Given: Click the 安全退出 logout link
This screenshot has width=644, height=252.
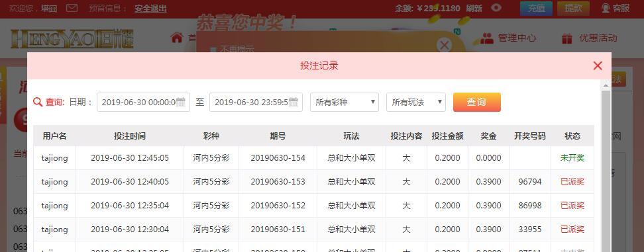Looking at the screenshot, I should 151,8.
